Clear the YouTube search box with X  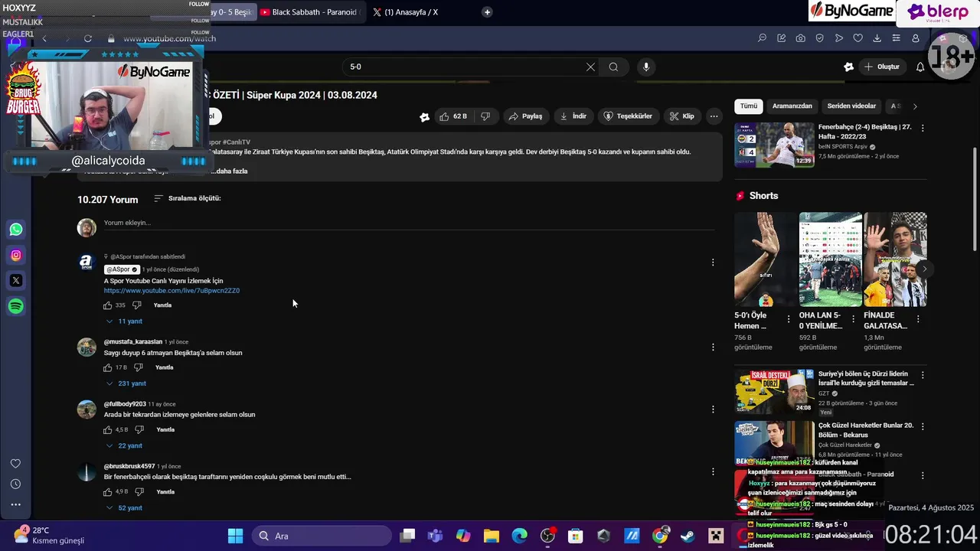tap(590, 67)
